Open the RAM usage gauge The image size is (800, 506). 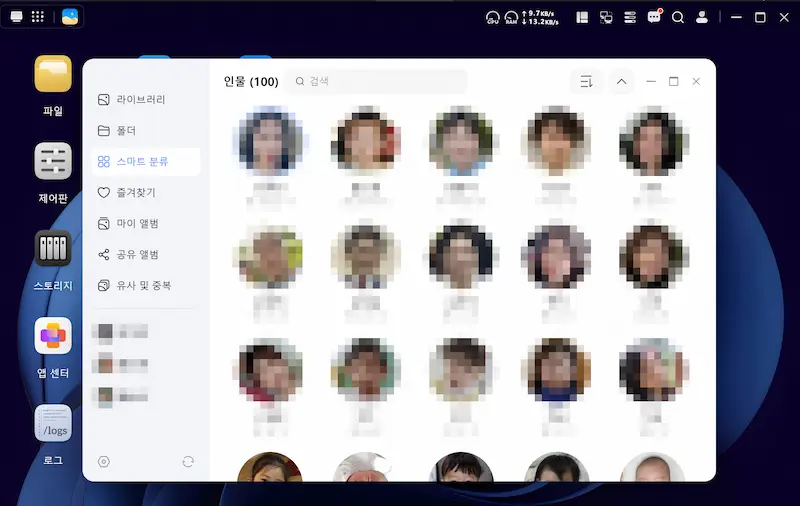(511, 18)
